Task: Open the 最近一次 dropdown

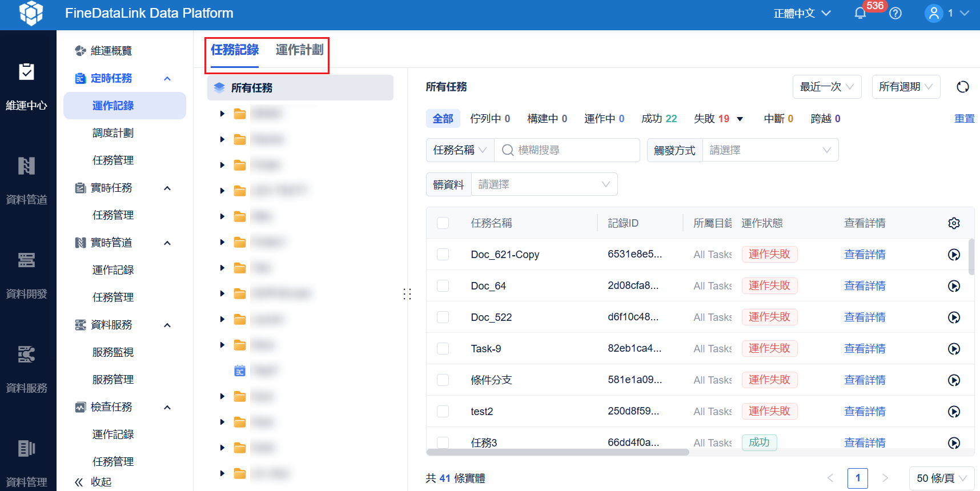Action: [x=827, y=87]
